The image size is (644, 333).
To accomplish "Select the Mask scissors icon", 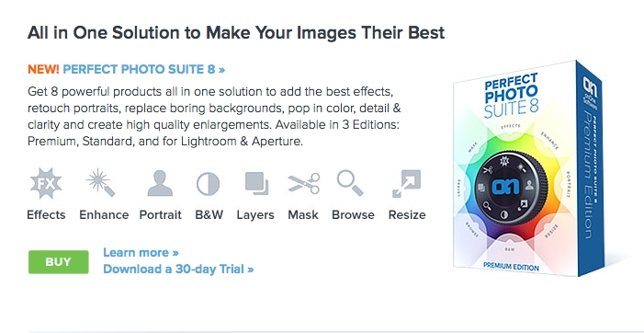I will click(x=303, y=183).
